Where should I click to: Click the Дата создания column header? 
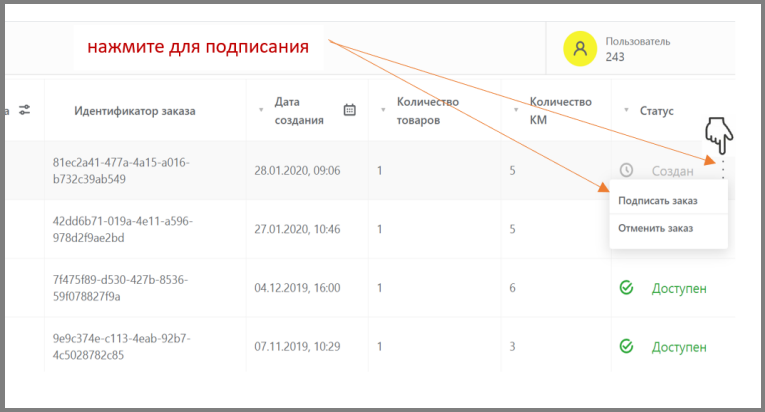point(299,111)
